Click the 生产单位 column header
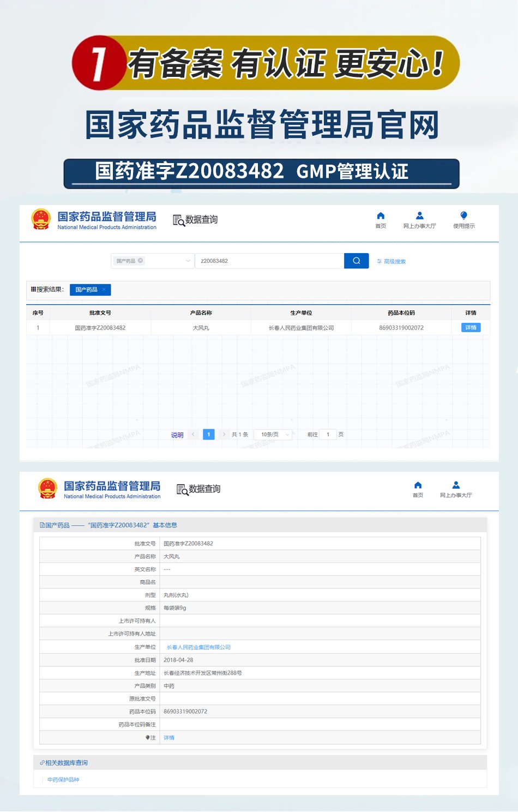This screenshot has height=812, width=518. tap(301, 313)
